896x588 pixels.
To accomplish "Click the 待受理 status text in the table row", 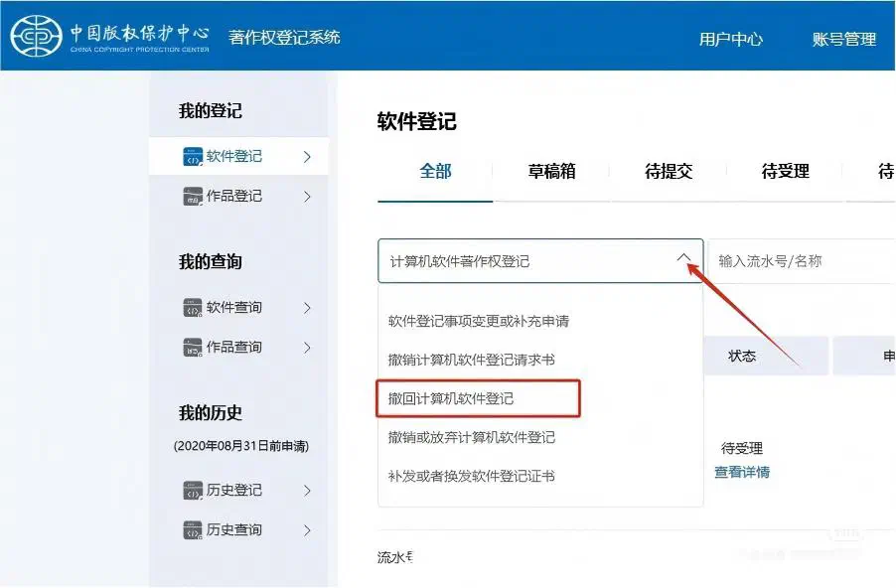I will click(x=742, y=449).
